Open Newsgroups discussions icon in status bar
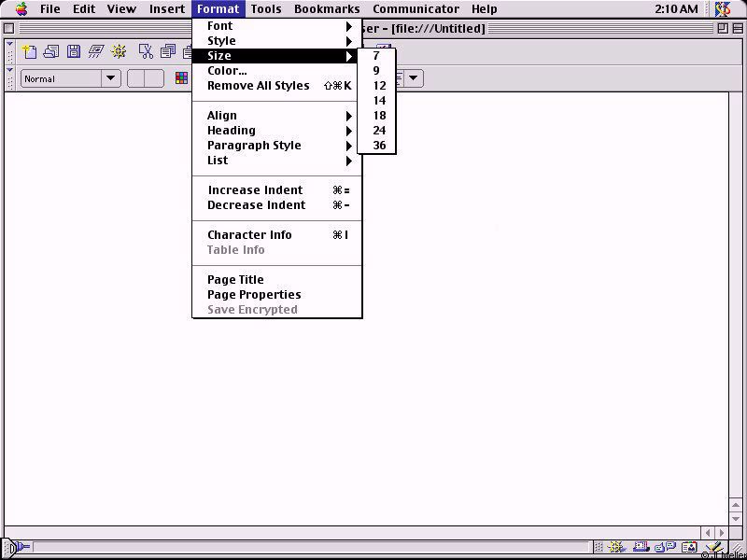Image resolution: width=747 pixels, height=560 pixels. tap(665, 548)
